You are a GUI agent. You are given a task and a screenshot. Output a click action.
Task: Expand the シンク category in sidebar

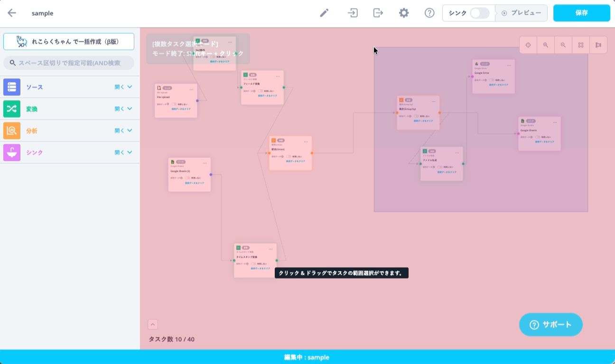click(123, 152)
